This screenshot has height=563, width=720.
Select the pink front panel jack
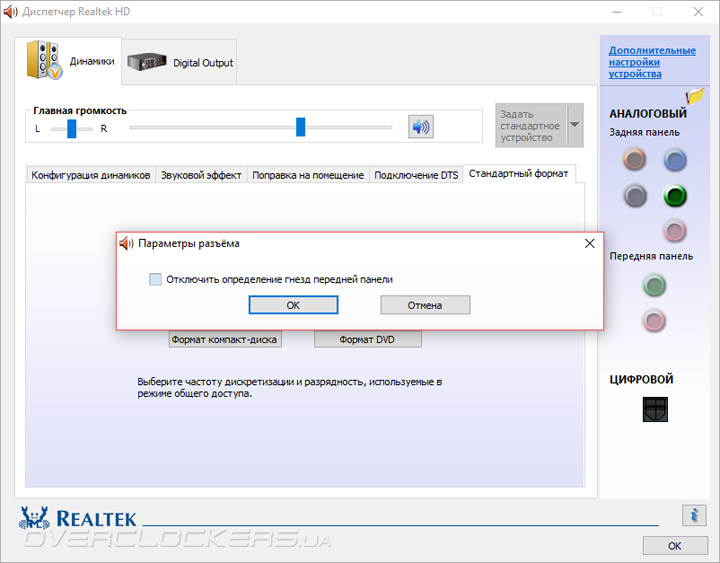[x=654, y=321]
